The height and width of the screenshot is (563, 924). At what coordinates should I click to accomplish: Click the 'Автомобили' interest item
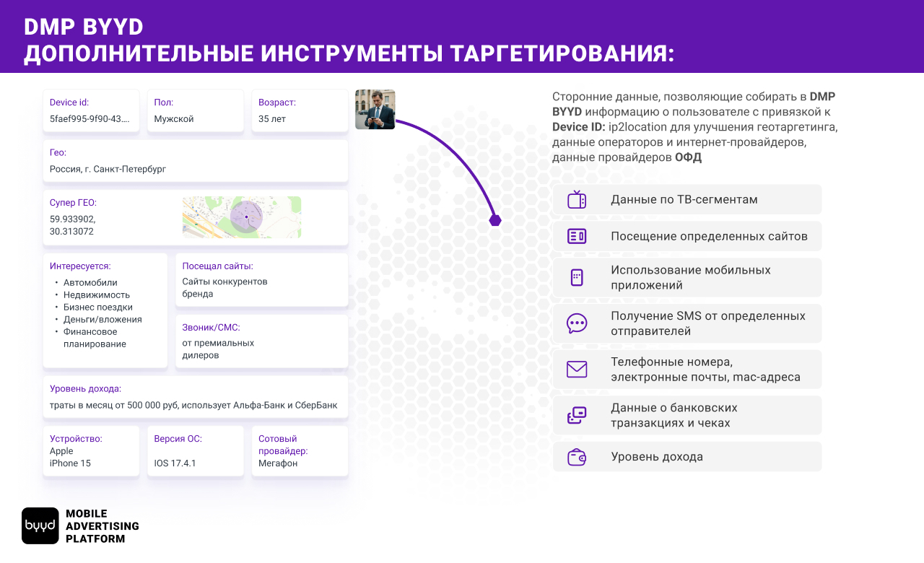90,283
